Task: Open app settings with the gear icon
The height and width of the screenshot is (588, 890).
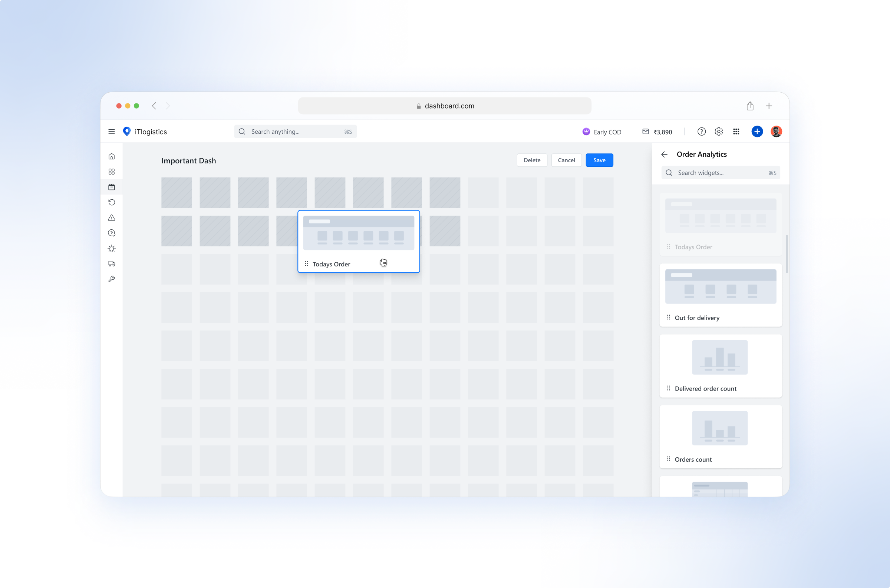Action: click(719, 131)
